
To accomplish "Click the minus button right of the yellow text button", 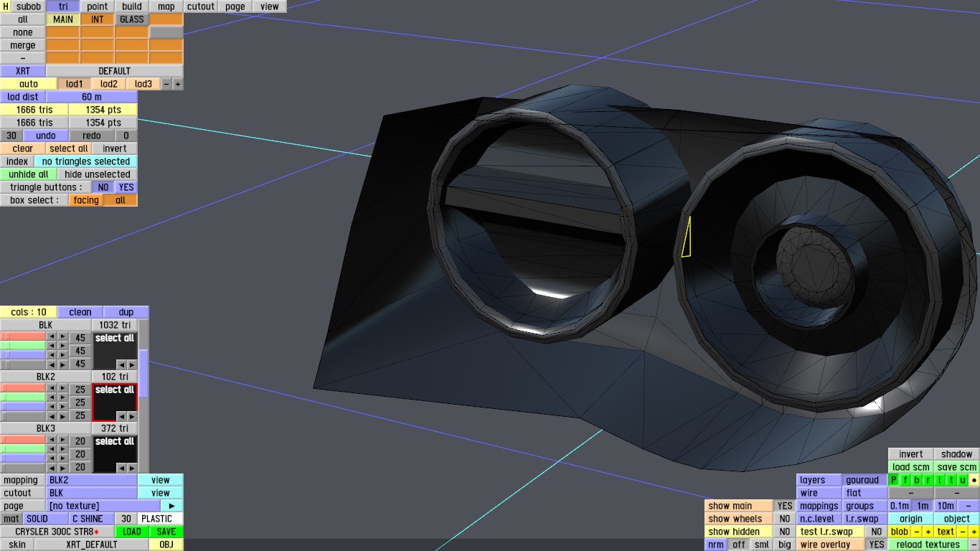I will tap(963, 532).
